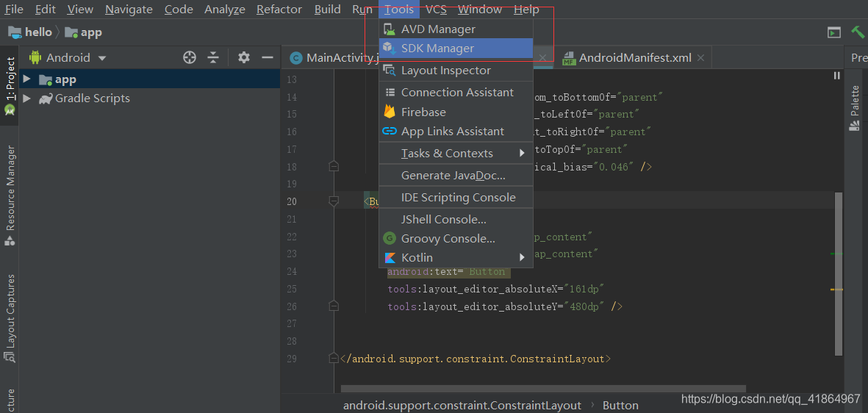The image size is (868, 413).
Task: Open the Refactor menu
Action: pos(279,10)
